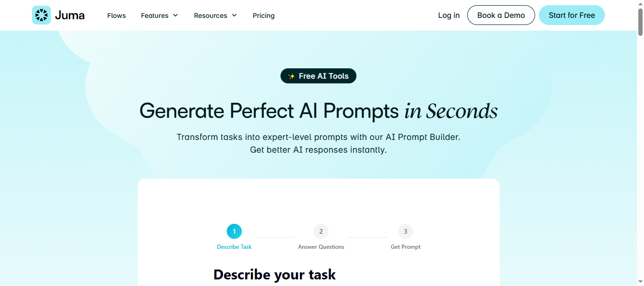Select step 1 circle indicator
Viewport: 644px width, 286px height.
234,231
